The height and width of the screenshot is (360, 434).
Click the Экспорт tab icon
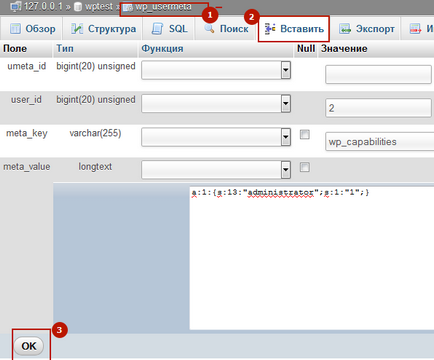tap(345, 29)
